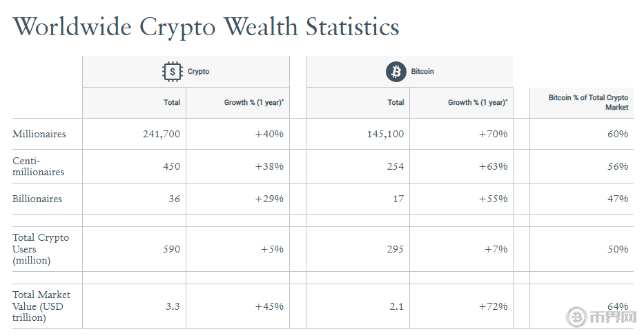Select the +72% Bitcoin market value growth cell

(493, 306)
